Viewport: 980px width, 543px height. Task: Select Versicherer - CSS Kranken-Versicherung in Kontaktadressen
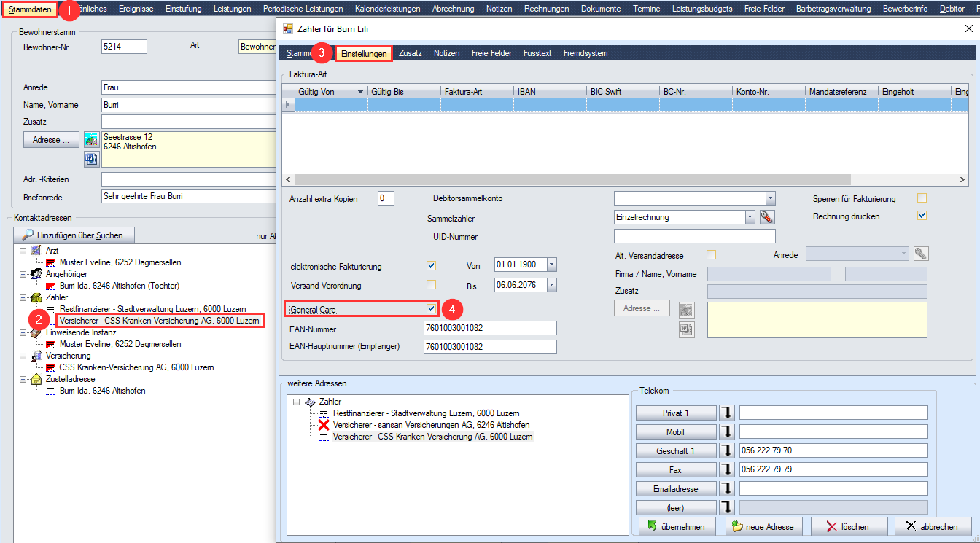159,321
